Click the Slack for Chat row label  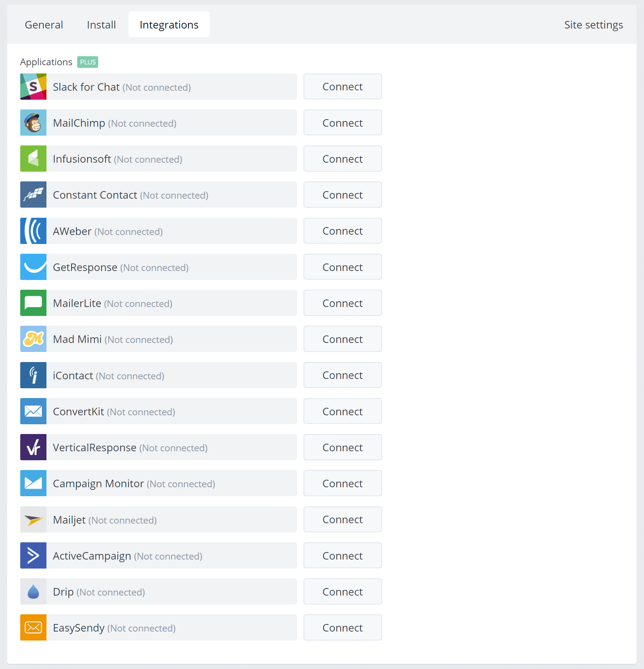click(122, 87)
